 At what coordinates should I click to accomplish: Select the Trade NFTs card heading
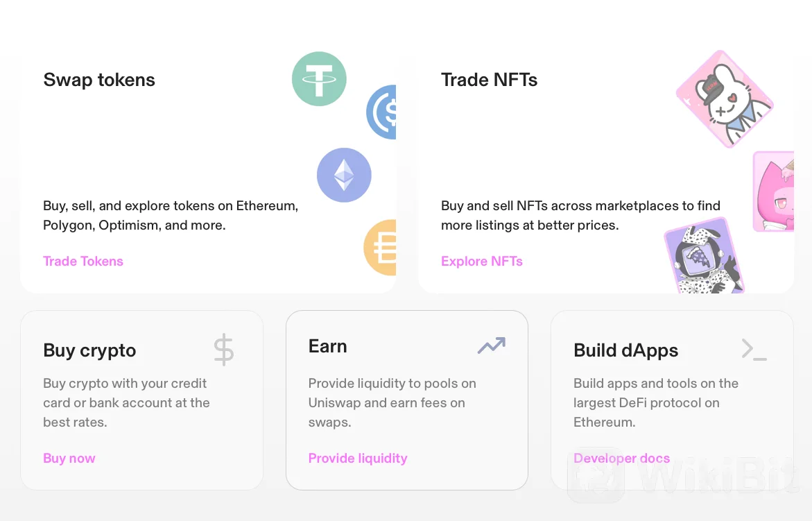tap(489, 80)
